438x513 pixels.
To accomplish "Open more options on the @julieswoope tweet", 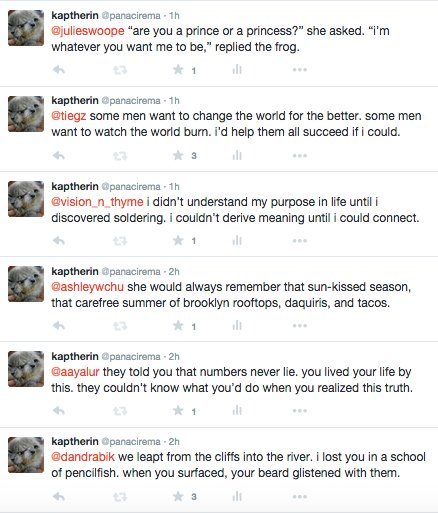I will 300,70.
